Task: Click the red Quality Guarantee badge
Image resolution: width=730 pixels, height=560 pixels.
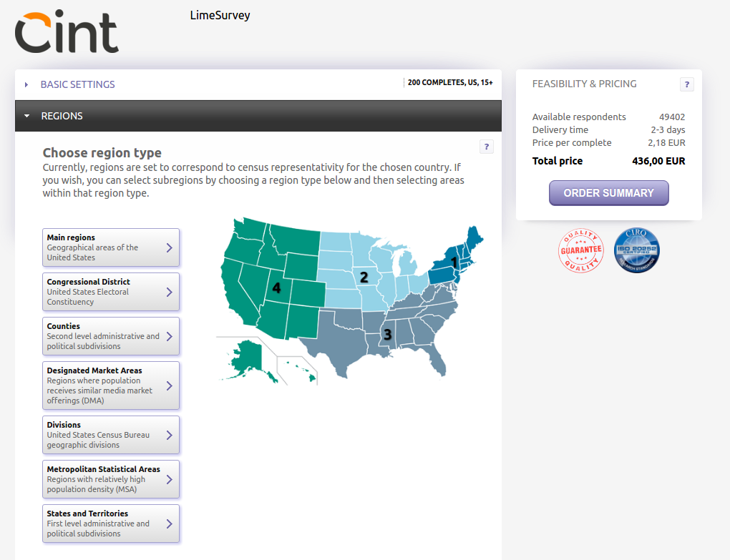Action: coord(580,250)
